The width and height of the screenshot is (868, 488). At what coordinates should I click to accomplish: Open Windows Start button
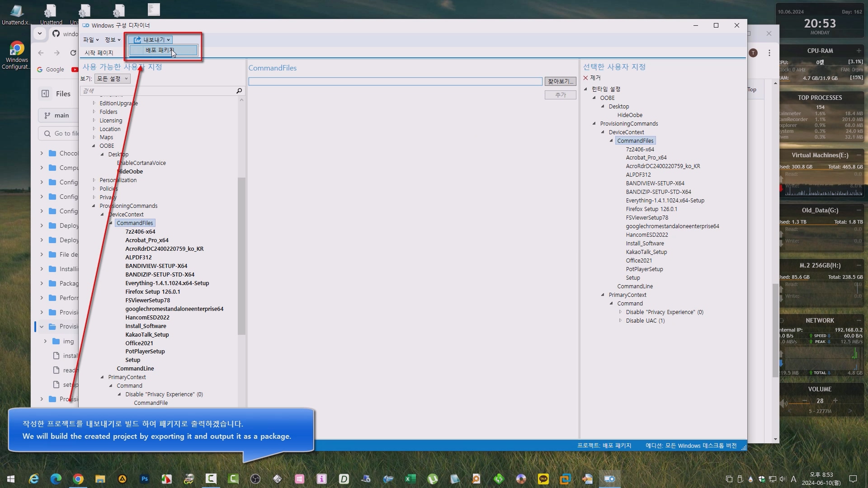tap(11, 479)
